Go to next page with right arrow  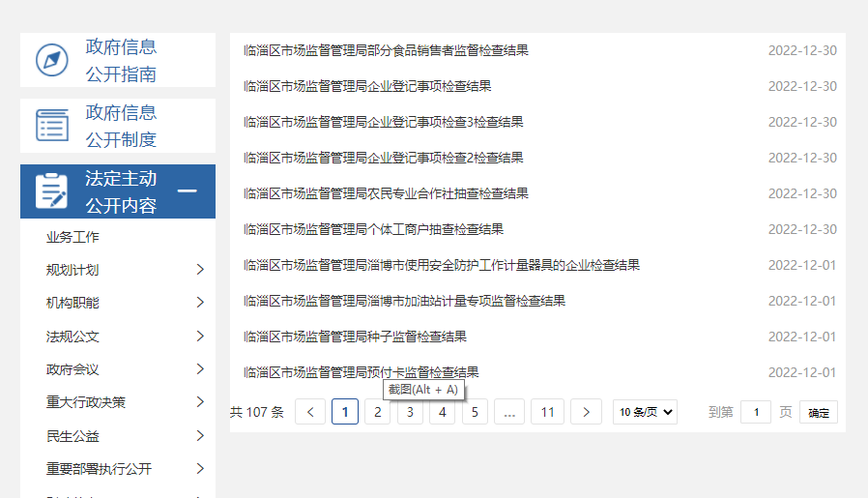pyautogui.click(x=586, y=412)
